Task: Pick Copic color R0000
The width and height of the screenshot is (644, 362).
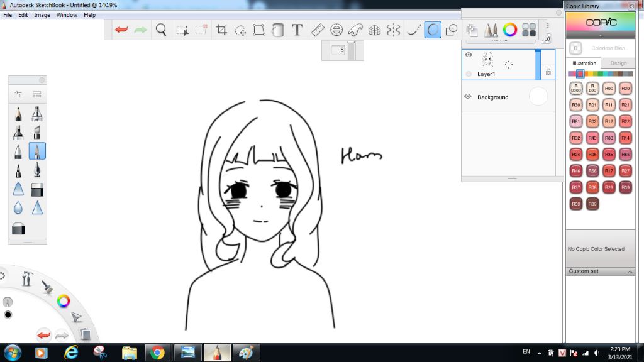Action: tap(576, 88)
